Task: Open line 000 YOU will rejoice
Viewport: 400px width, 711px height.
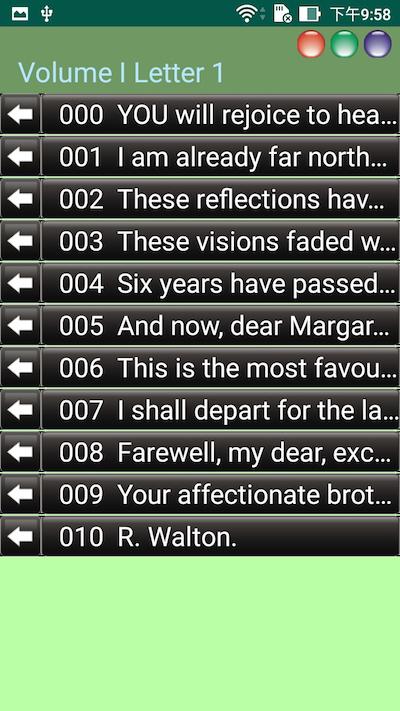Action: click(x=220, y=114)
